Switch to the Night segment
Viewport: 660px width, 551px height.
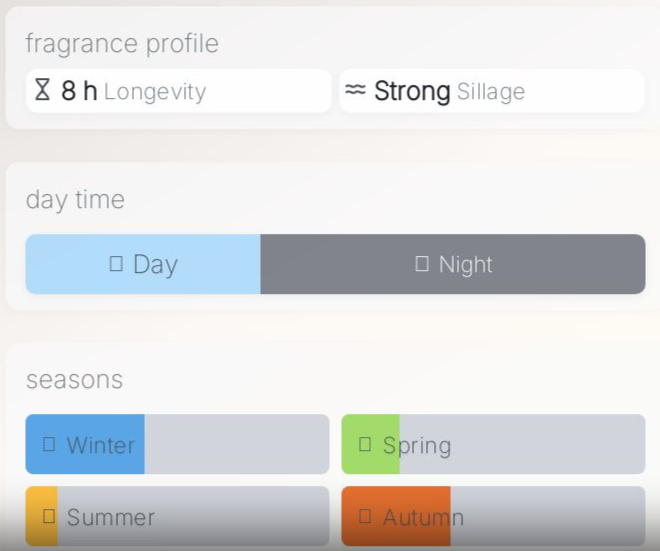[453, 264]
